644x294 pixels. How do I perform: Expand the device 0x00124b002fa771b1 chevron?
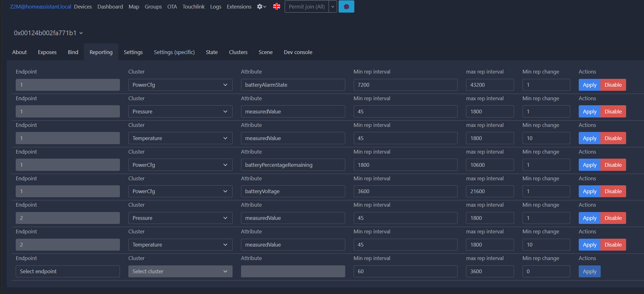82,33
